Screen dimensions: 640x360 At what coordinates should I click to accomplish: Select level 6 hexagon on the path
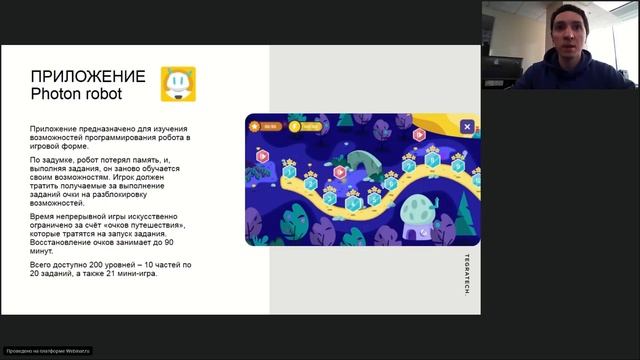391,184
